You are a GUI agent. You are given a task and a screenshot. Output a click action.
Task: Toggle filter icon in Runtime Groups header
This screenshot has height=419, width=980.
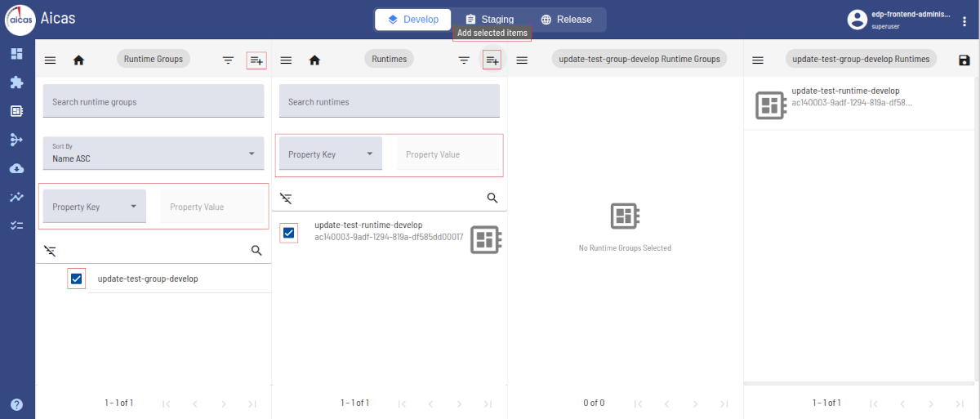pyautogui.click(x=229, y=60)
